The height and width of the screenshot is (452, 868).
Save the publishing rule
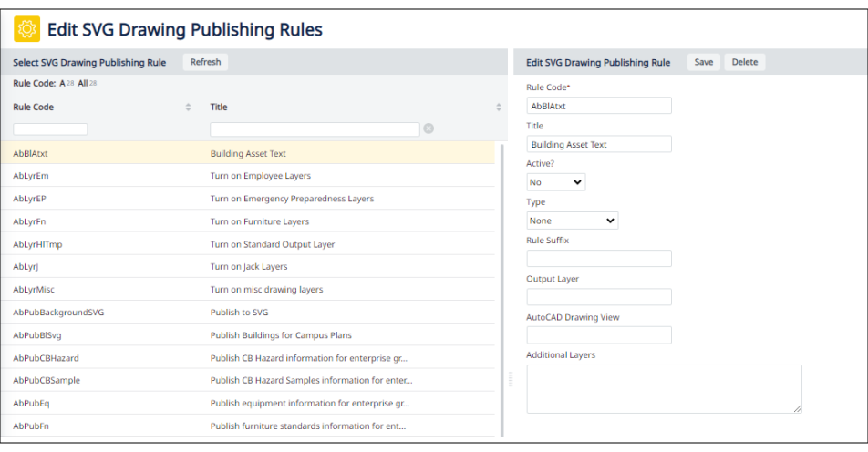[703, 62]
